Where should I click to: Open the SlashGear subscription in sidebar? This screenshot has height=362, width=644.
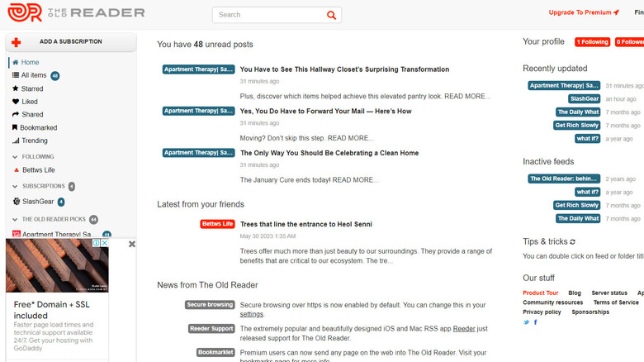[x=38, y=202]
